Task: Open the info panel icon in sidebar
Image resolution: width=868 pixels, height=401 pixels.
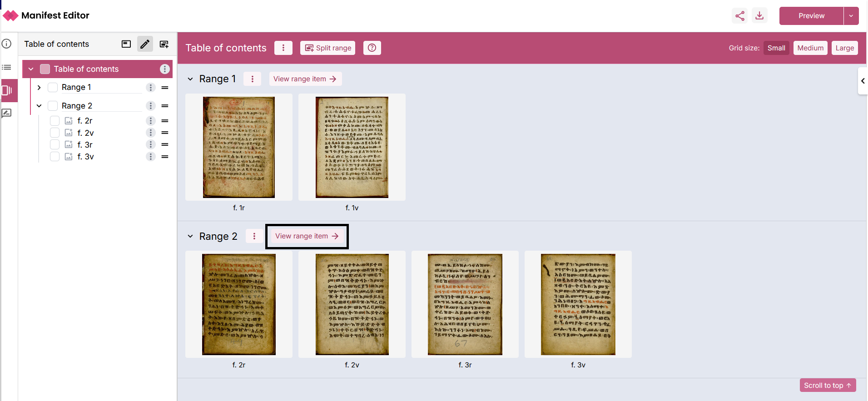Action: pos(7,44)
